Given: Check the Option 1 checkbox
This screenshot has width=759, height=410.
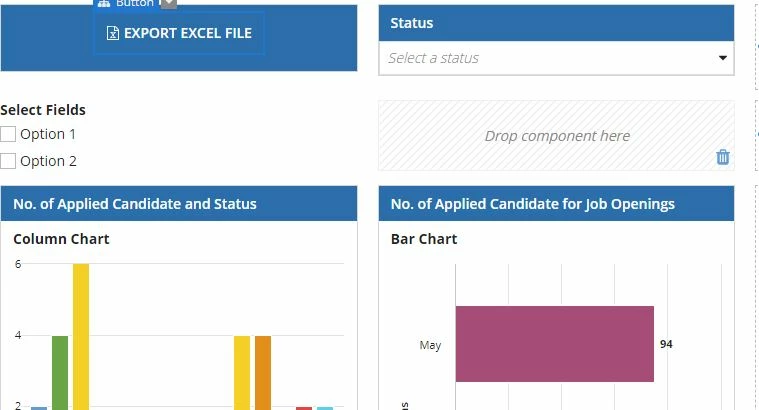Looking at the screenshot, I should pos(8,134).
